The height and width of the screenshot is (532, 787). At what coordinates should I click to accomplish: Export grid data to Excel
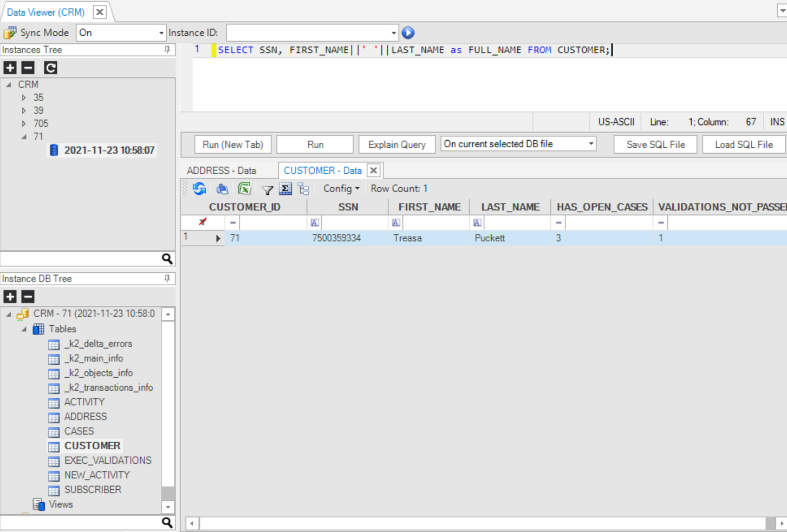pyautogui.click(x=244, y=188)
